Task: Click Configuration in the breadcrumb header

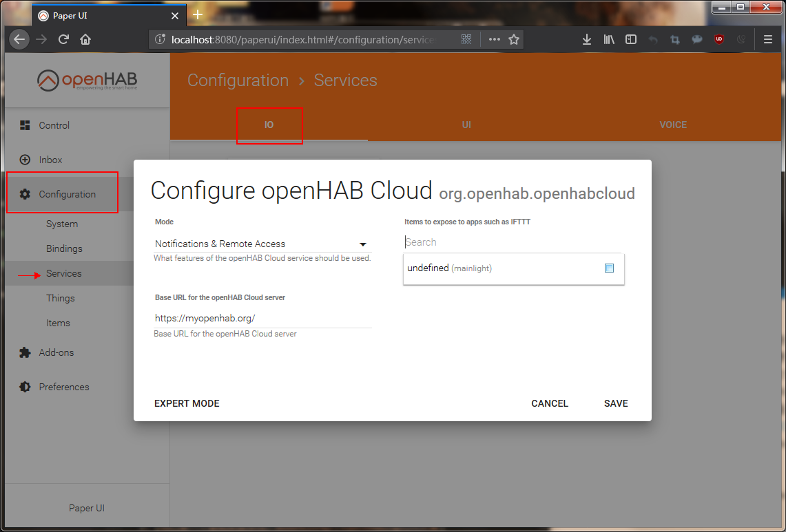Action: pos(238,80)
